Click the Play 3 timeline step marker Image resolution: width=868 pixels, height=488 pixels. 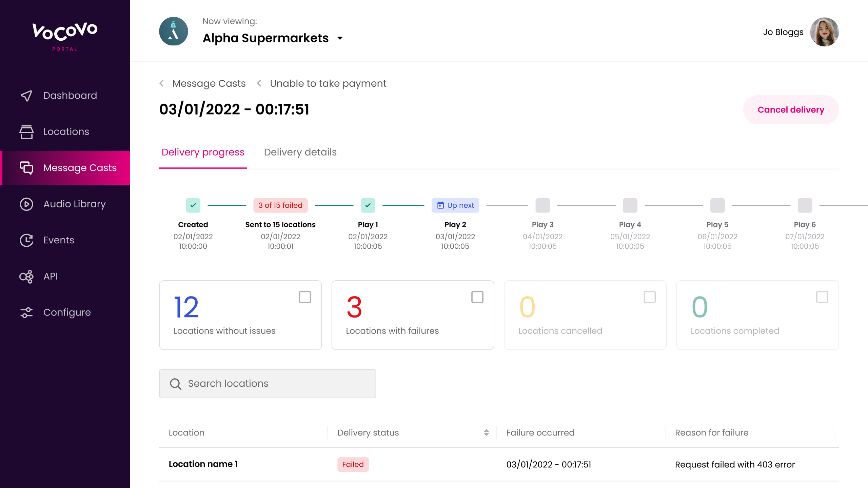coord(542,205)
